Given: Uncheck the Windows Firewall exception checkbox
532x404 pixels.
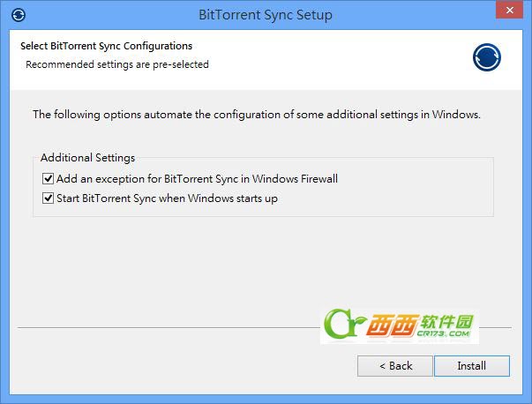Looking at the screenshot, I should (x=48, y=179).
